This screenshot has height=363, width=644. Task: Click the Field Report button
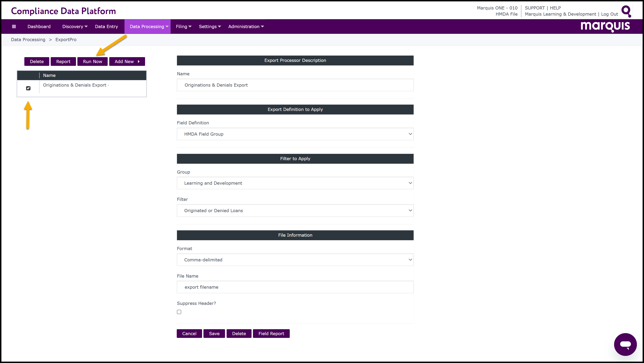pyautogui.click(x=271, y=334)
